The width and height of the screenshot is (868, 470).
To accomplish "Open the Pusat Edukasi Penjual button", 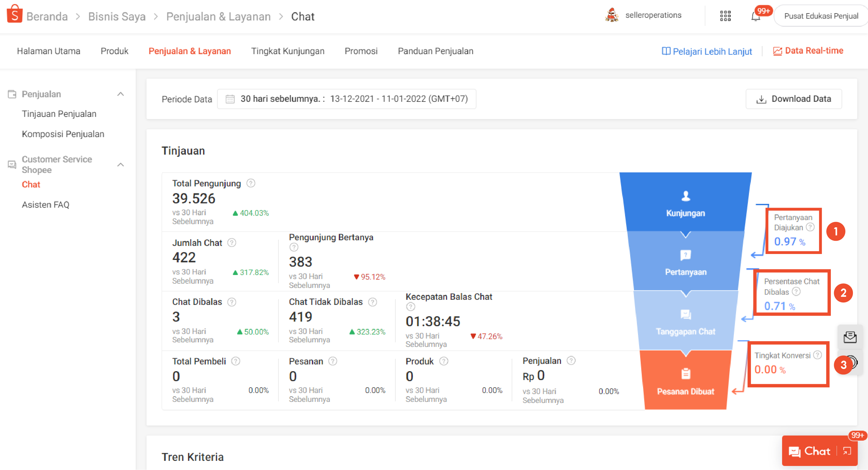I will [x=821, y=16].
